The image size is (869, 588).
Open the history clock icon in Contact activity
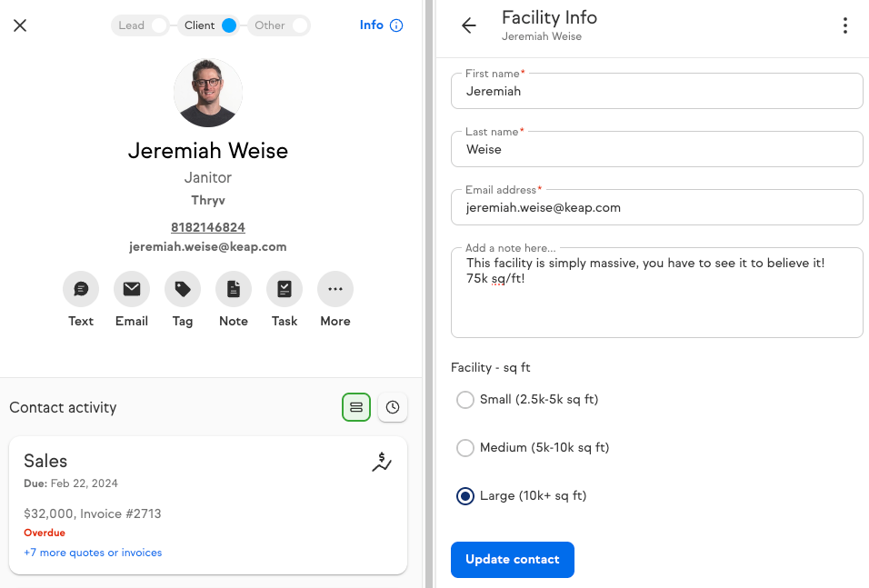[x=393, y=407]
